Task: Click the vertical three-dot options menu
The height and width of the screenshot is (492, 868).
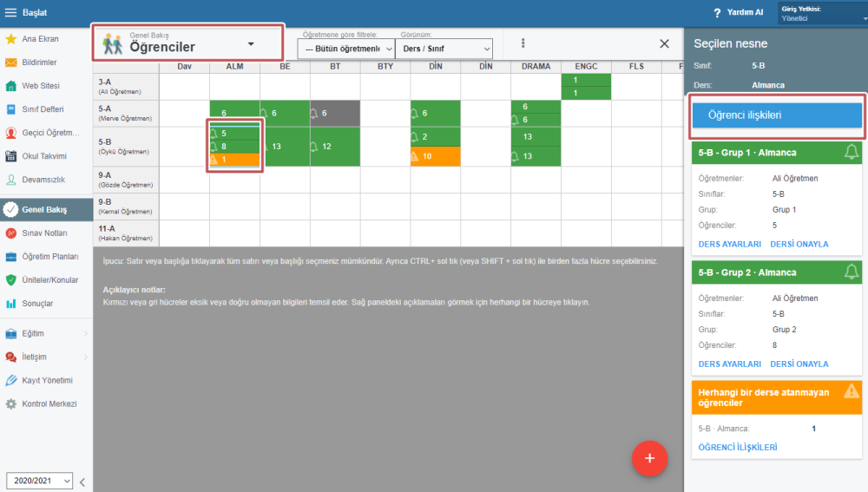Action: pyautogui.click(x=523, y=43)
